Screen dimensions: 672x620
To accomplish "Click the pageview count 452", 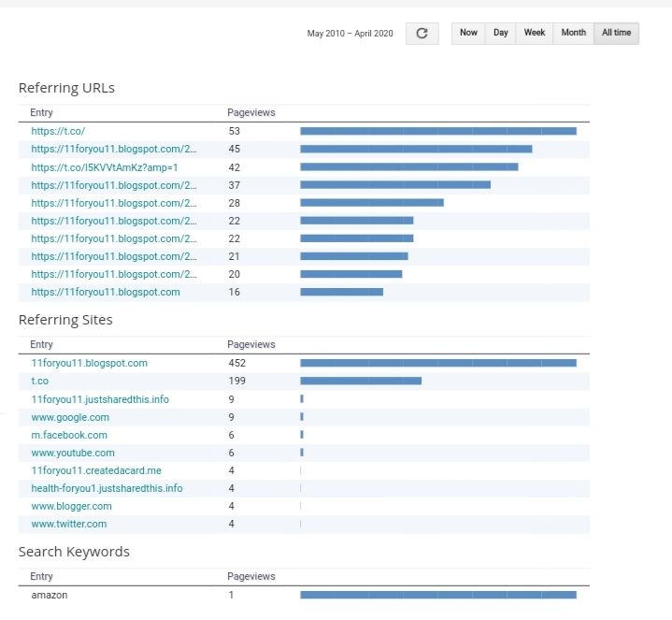I will click(x=237, y=363).
